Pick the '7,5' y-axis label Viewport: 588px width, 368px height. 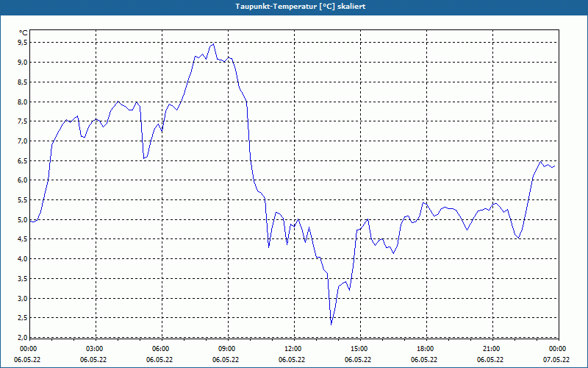coord(23,121)
